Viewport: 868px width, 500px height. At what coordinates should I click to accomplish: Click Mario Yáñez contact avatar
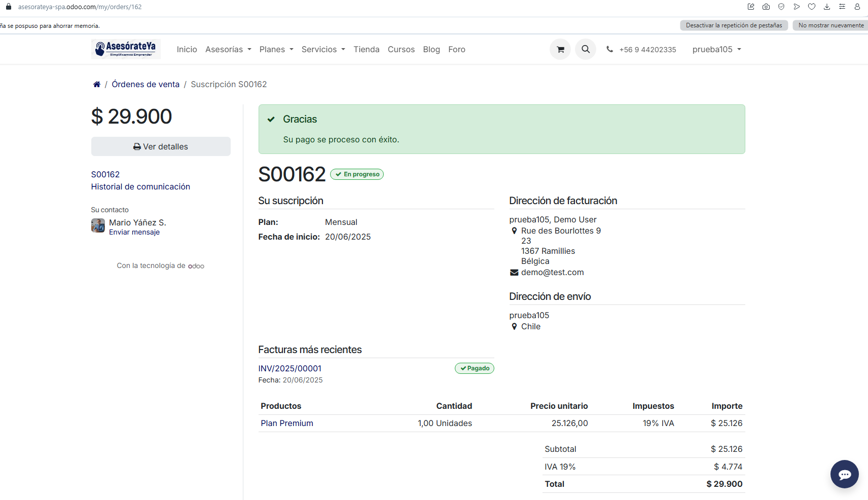pyautogui.click(x=98, y=225)
